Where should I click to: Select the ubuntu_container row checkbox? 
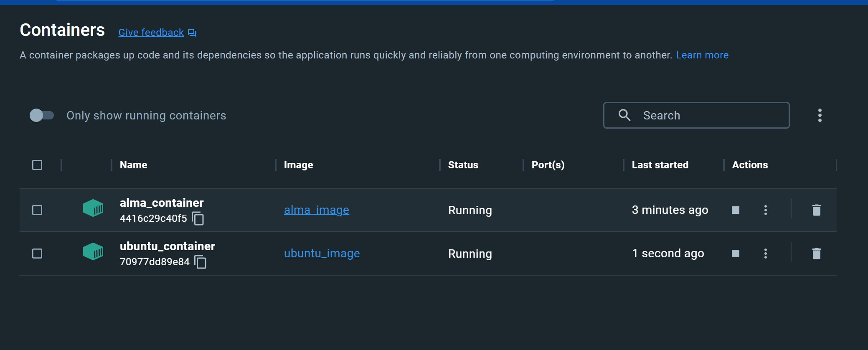(x=37, y=254)
